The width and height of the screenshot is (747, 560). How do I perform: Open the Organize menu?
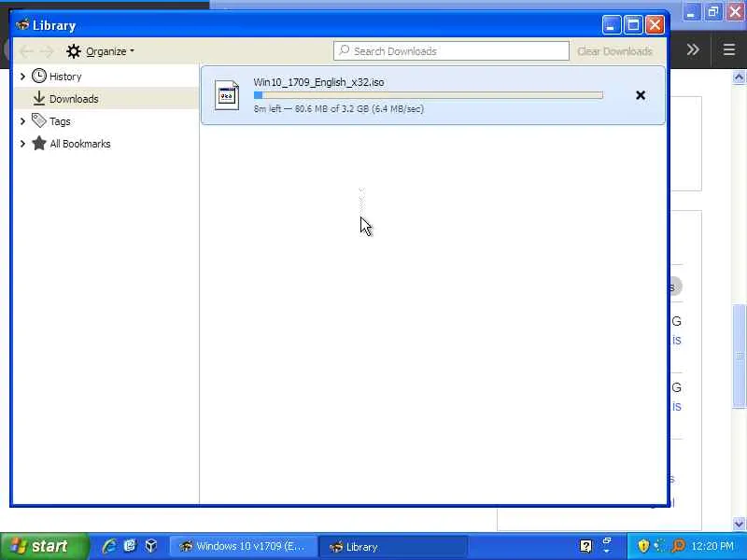100,51
